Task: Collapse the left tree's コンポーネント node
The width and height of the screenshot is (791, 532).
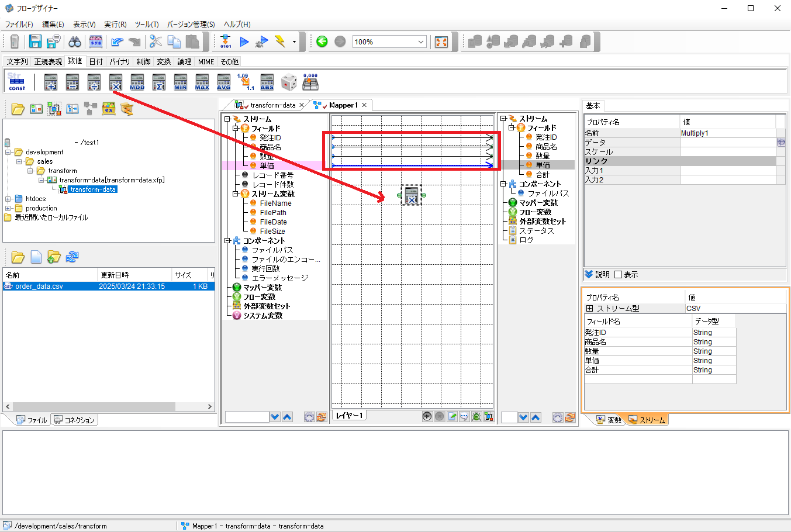Action: 227,241
